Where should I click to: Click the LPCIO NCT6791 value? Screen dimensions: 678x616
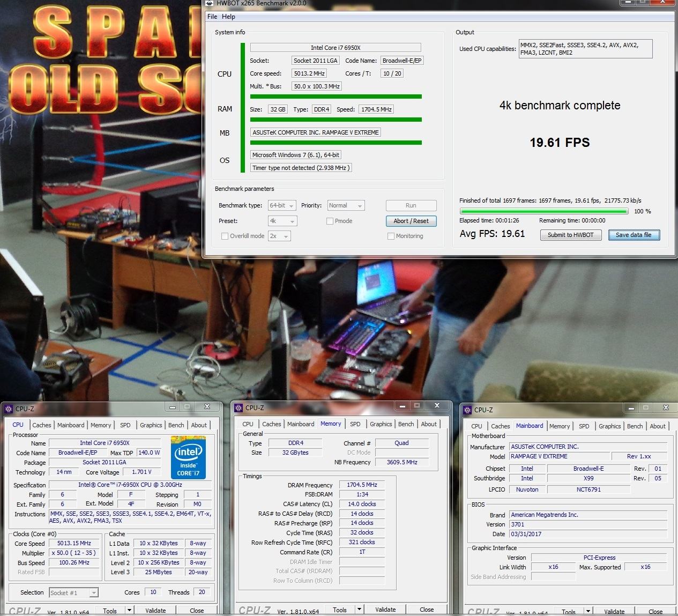(588, 489)
